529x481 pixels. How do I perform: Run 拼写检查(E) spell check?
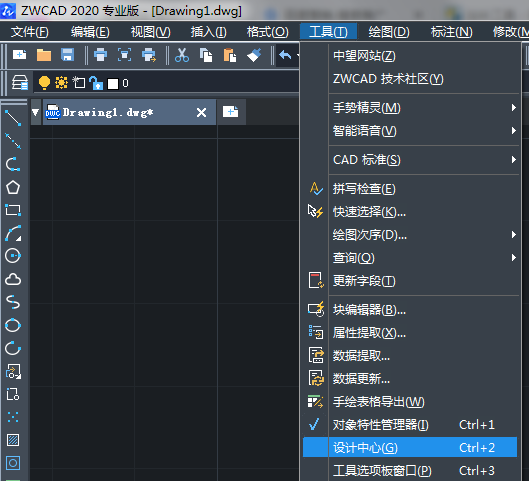[410, 189]
